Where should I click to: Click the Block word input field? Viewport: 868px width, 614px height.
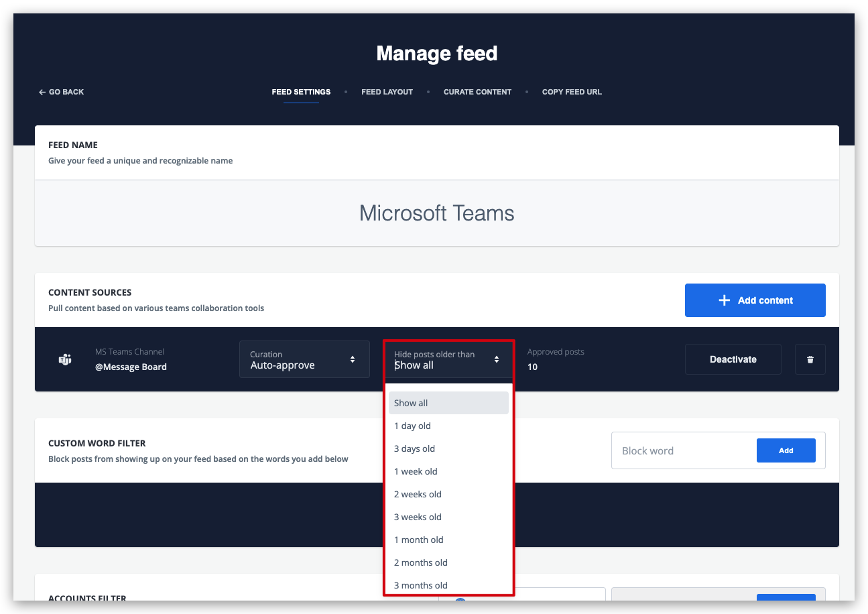pyautogui.click(x=684, y=450)
